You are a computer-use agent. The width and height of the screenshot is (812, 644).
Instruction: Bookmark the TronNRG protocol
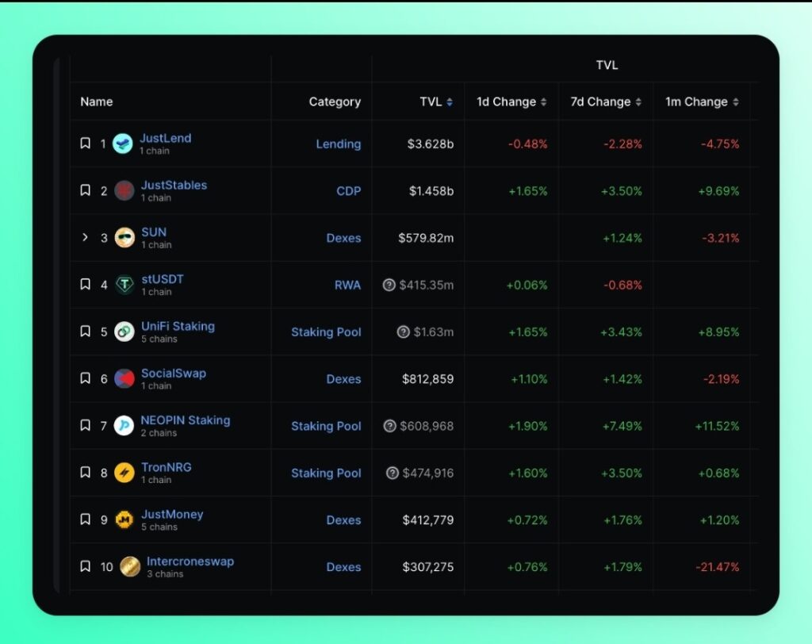pos(86,472)
